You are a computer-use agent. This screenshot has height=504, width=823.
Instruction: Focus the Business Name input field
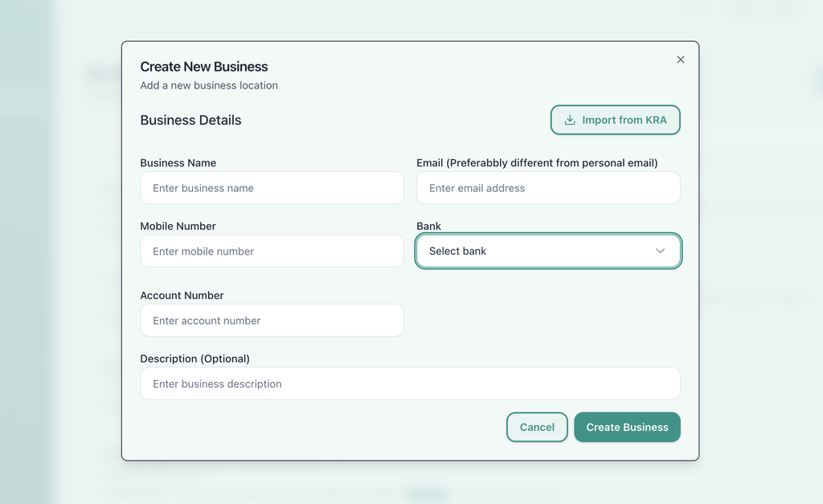[272, 188]
